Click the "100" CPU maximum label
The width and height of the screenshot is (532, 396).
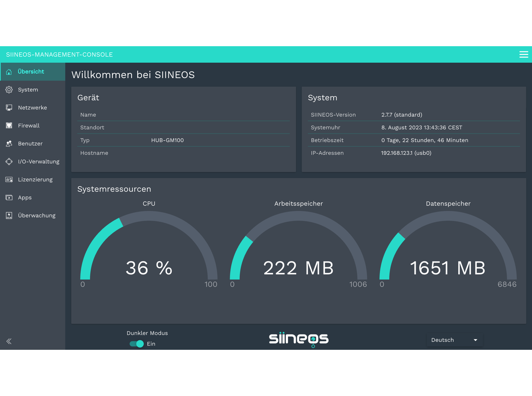tap(211, 284)
